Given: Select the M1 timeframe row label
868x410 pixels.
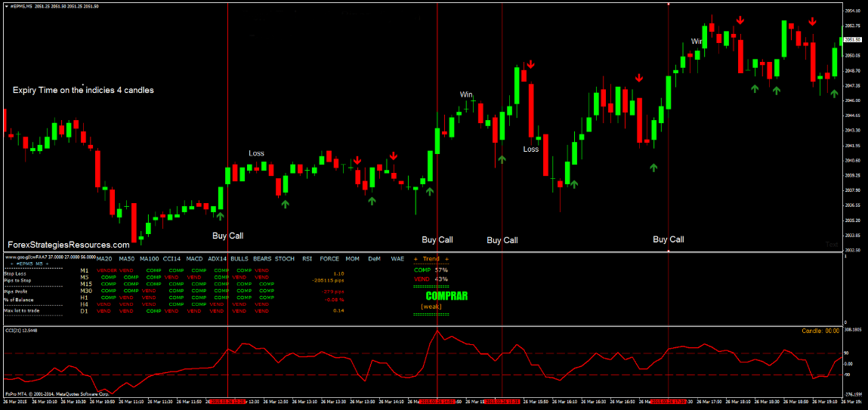Looking at the screenshot, I should pos(84,270).
